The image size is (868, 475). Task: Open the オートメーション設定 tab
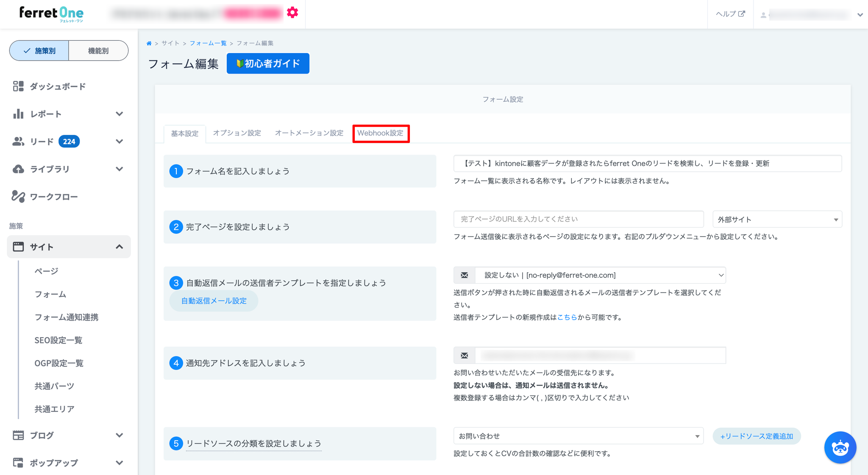[309, 133]
